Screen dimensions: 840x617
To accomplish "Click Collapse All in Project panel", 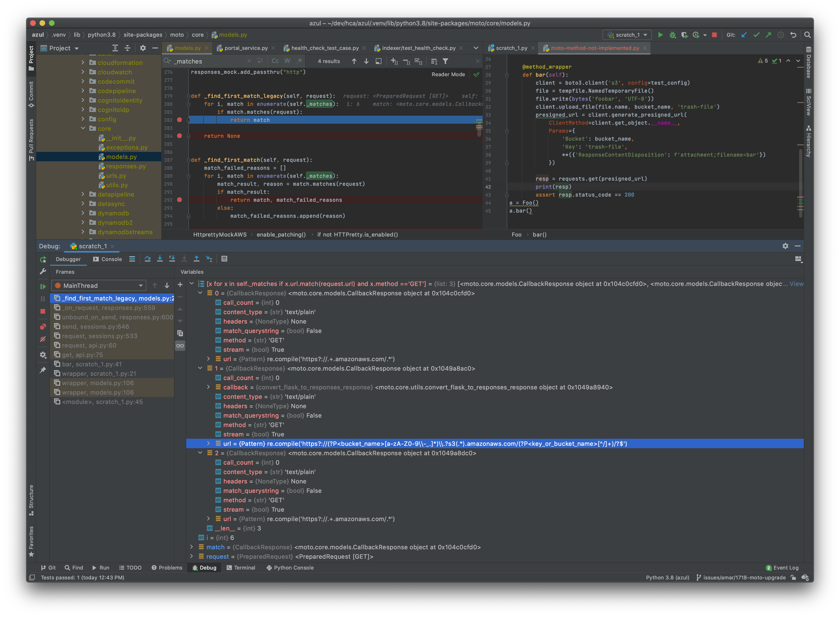I will pos(127,48).
